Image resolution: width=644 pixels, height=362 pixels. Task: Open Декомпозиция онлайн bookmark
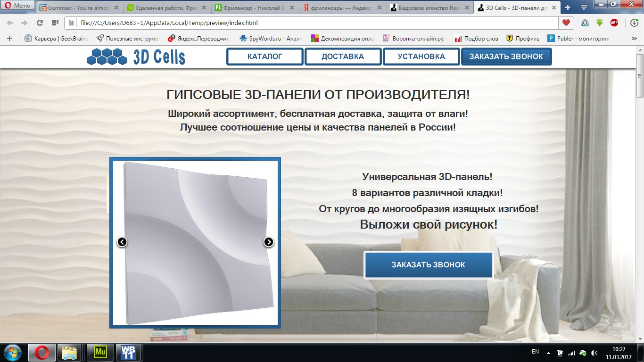[x=343, y=39]
